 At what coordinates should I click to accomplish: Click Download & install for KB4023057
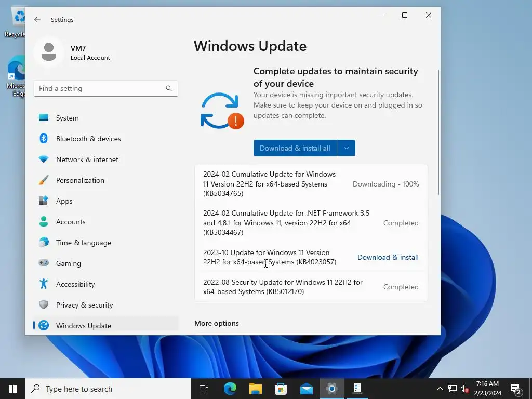point(388,257)
